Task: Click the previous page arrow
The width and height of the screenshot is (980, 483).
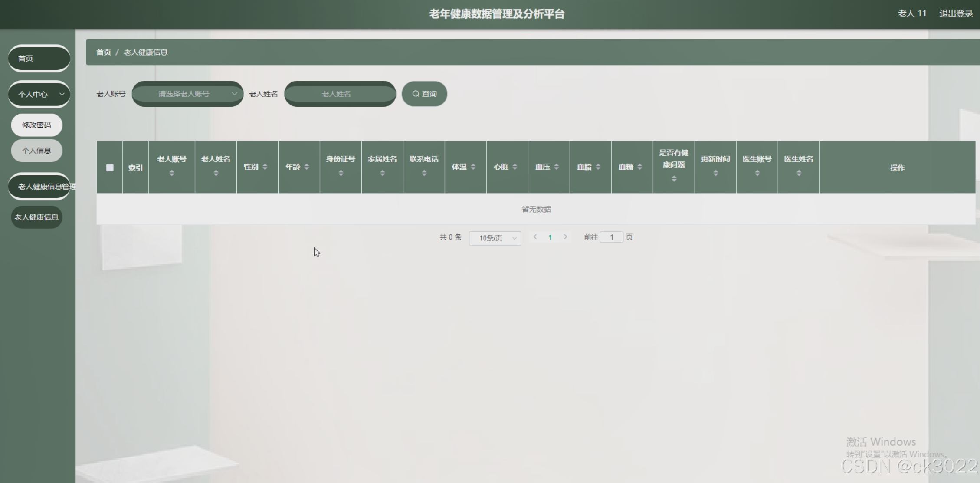Action: (x=535, y=237)
